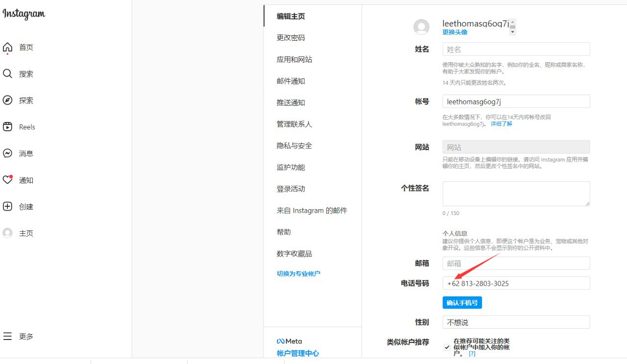Open More (更多) hamburger menu icon

click(7, 337)
